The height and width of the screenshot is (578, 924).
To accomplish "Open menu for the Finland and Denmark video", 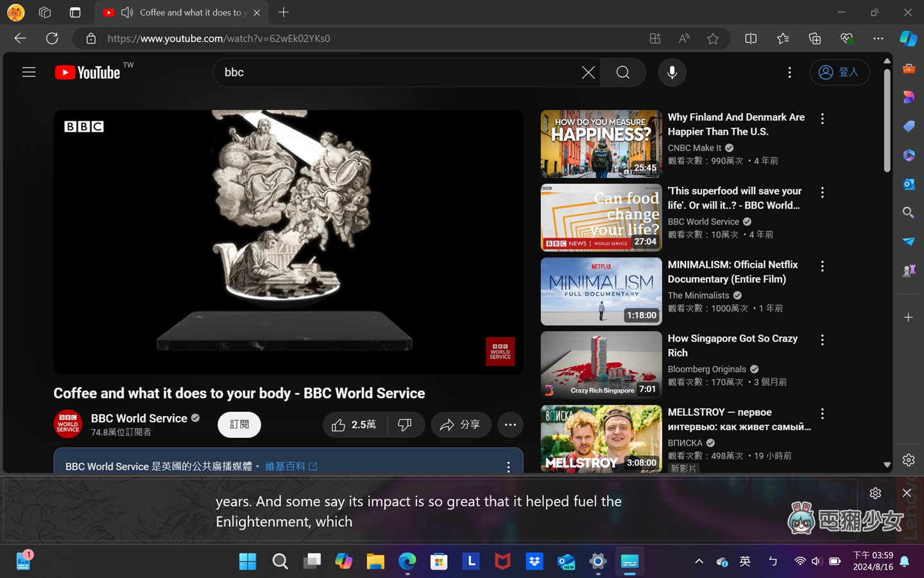I will click(x=822, y=118).
